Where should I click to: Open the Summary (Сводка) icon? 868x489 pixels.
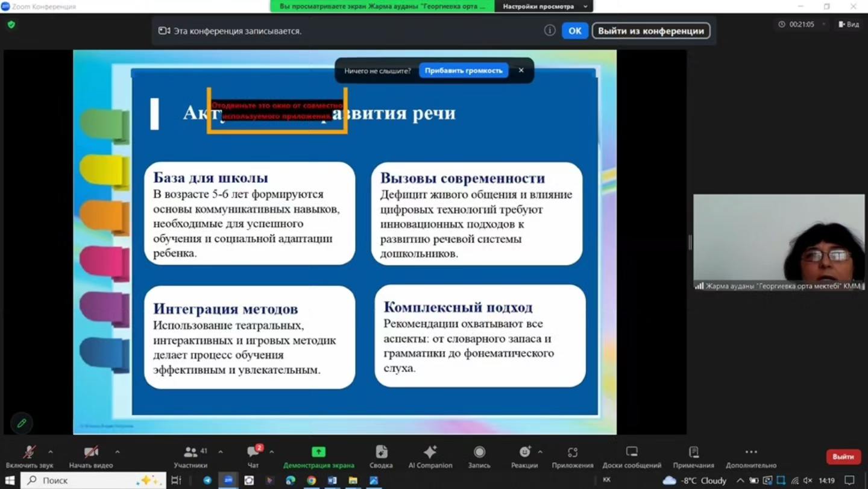[381, 452]
